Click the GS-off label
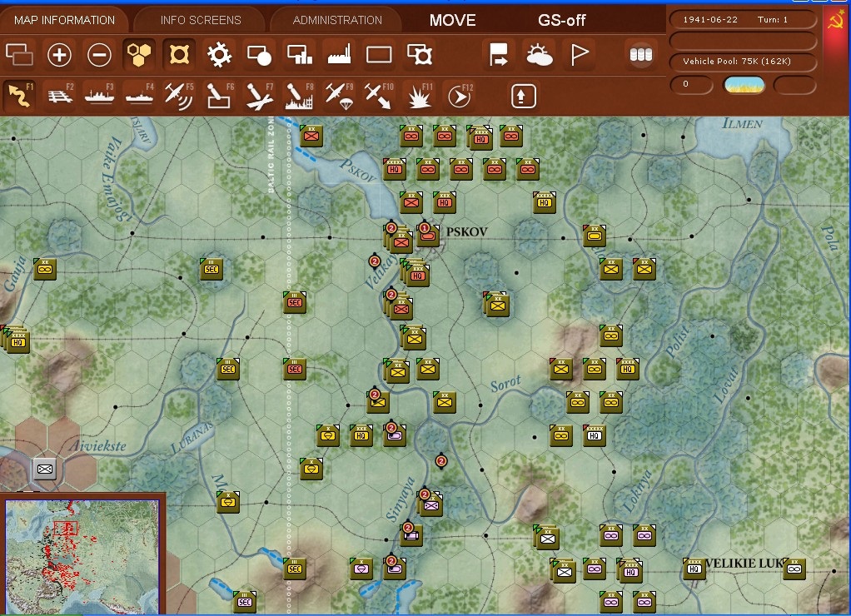851x616 pixels. tap(562, 21)
